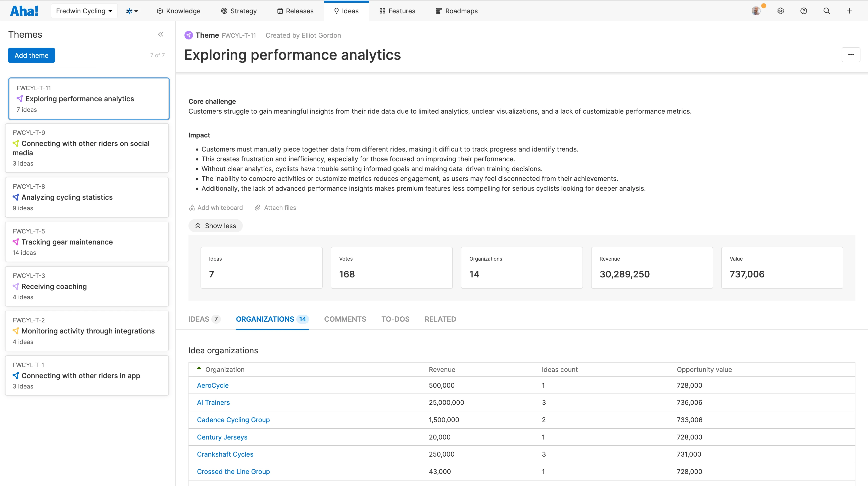The height and width of the screenshot is (486, 868).
Task: Open the AI Trainers organization link
Action: point(213,402)
